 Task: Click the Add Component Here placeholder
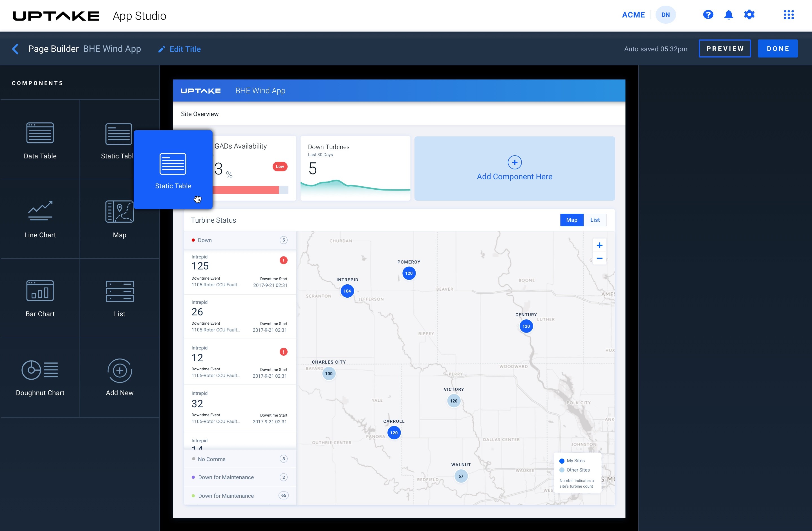(x=515, y=169)
